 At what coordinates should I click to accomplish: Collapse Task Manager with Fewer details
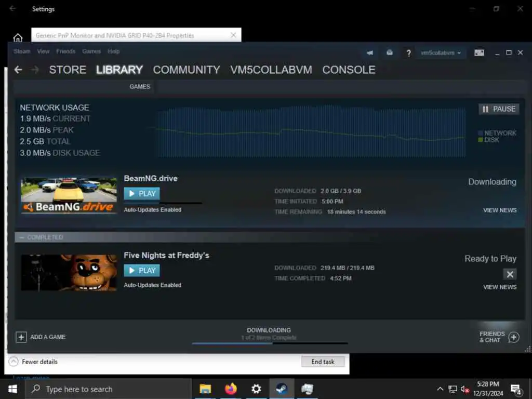coord(33,362)
